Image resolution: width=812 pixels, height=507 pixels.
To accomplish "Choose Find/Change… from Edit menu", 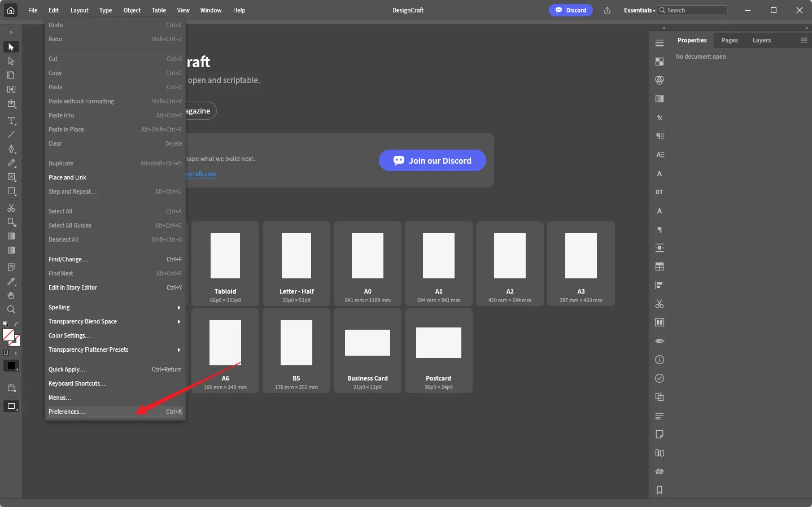I will click(115, 260).
